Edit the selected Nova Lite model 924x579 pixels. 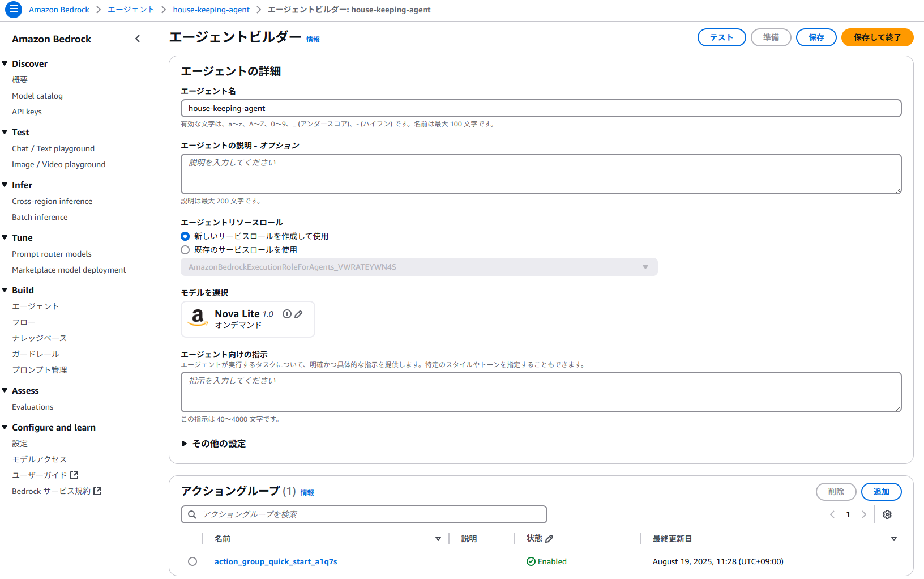(298, 314)
